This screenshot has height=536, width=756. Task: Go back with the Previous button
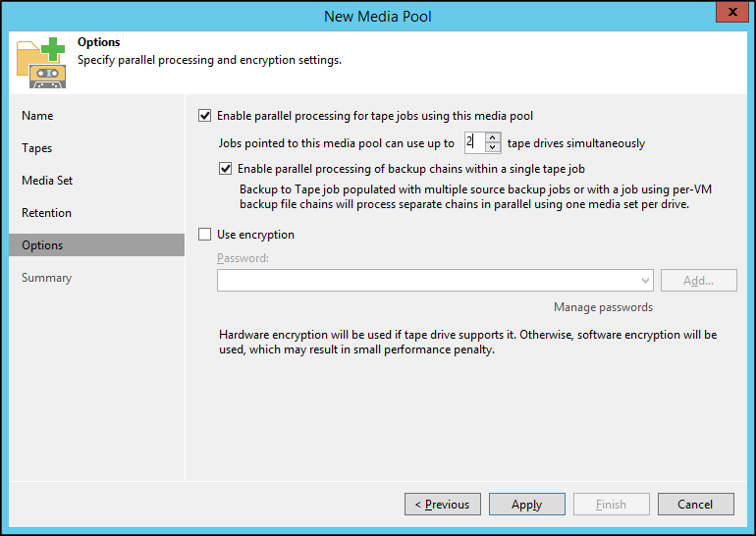(442, 505)
